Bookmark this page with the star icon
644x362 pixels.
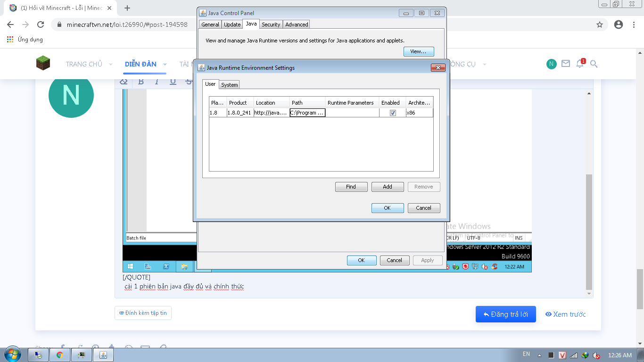pos(600,25)
